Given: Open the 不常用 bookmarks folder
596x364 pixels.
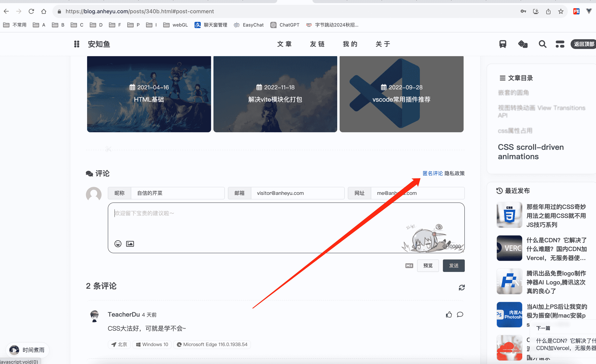Looking at the screenshot, I should coord(15,25).
